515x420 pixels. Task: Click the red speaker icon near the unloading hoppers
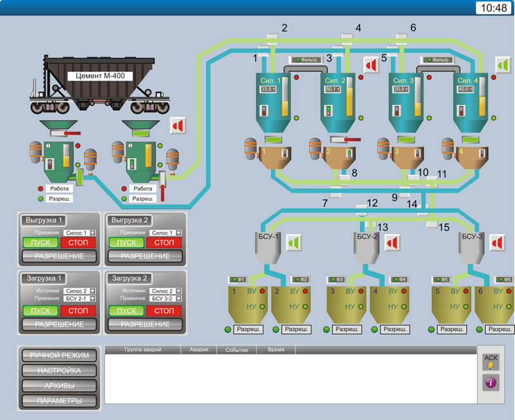pyautogui.click(x=178, y=125)
